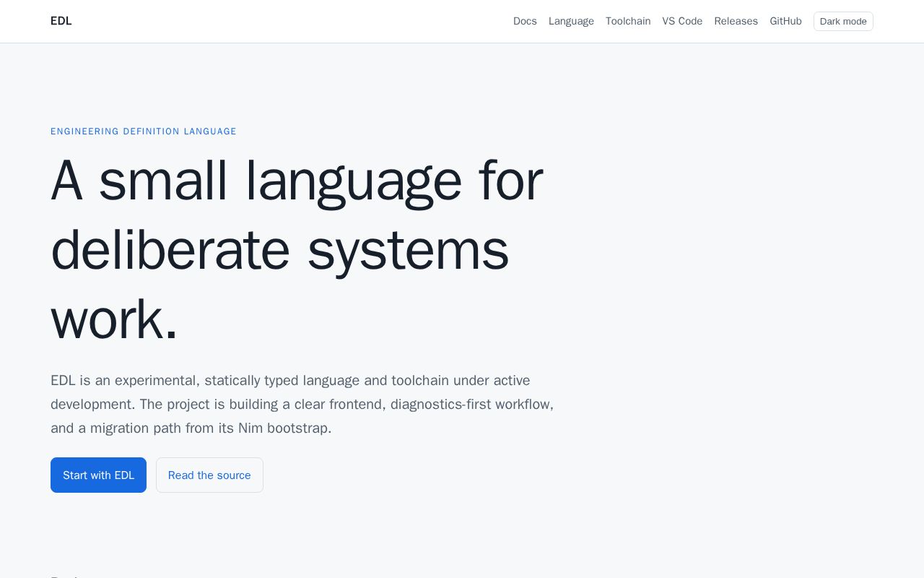Go to the Language page

coord(571,21)
